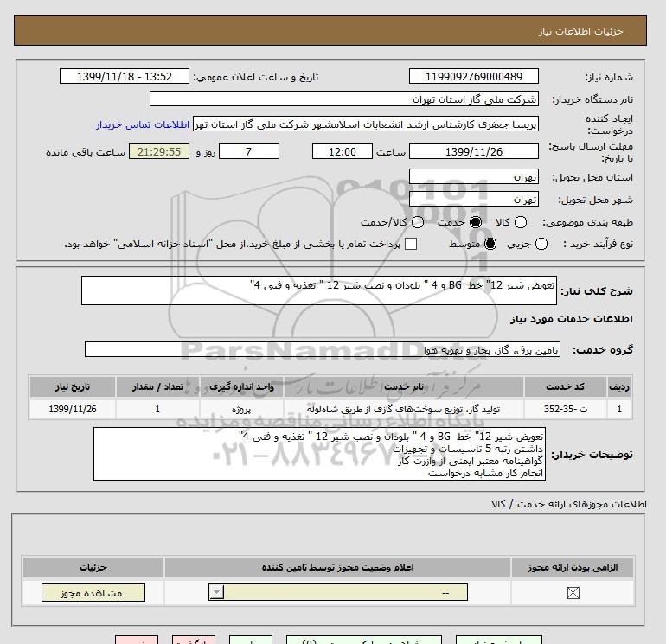Viewport: 666px width, 644px height.
Task: Open the اطلاعات تماس خریدار link
Action: click(x=143, y=124)
